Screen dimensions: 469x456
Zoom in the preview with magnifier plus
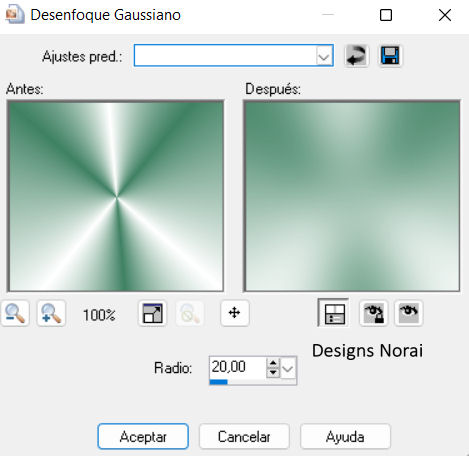click(51, 313)
